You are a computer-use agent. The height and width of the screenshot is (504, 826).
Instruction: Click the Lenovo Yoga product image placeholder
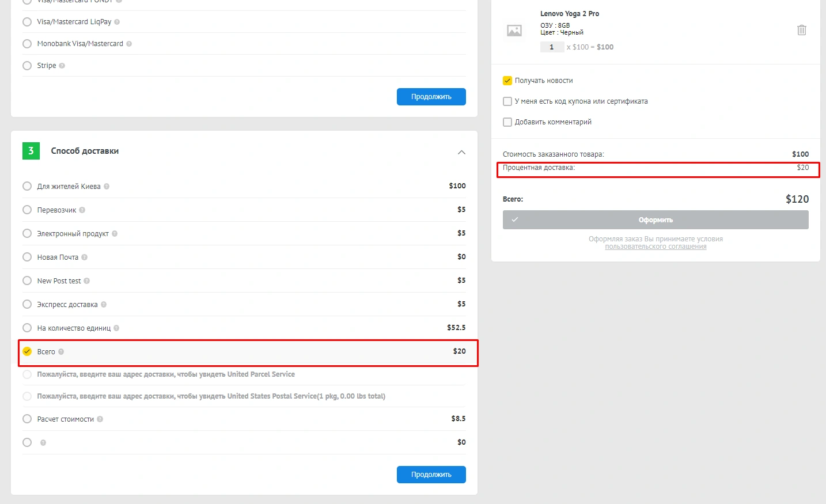(514, 31)
